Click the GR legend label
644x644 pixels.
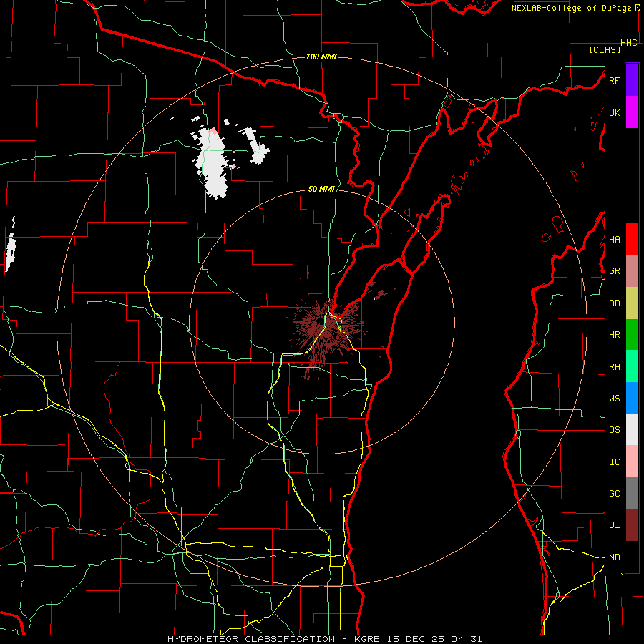[614, 271]
